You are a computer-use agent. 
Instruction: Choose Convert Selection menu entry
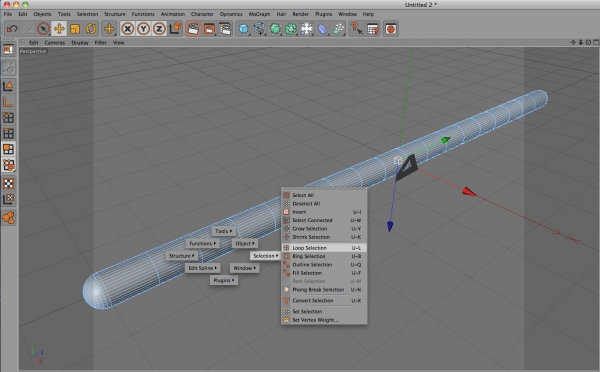pyautogui.click(x=324, y=300)
